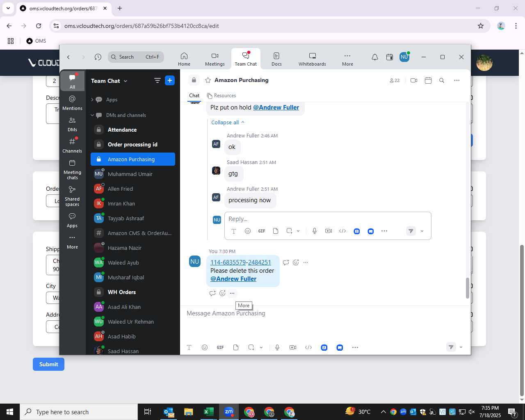Viewport: 525px width, 420px height.
Task: Select the DMs sidebar item
Action: click(72, 124)
